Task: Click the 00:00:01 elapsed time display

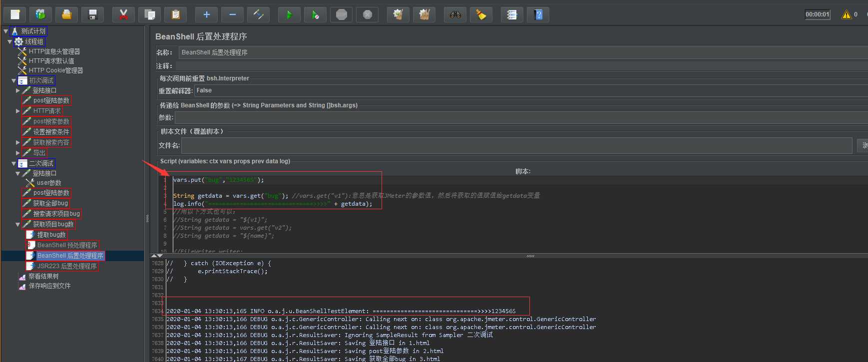Action: [x=818, y=14]
